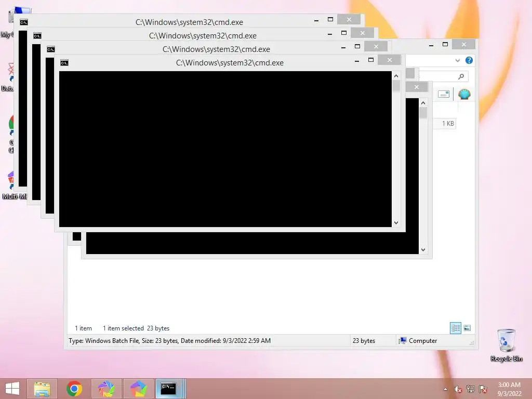Click the third cmd.exe window's title icon
532x399 pixels.
coord(37,36)
